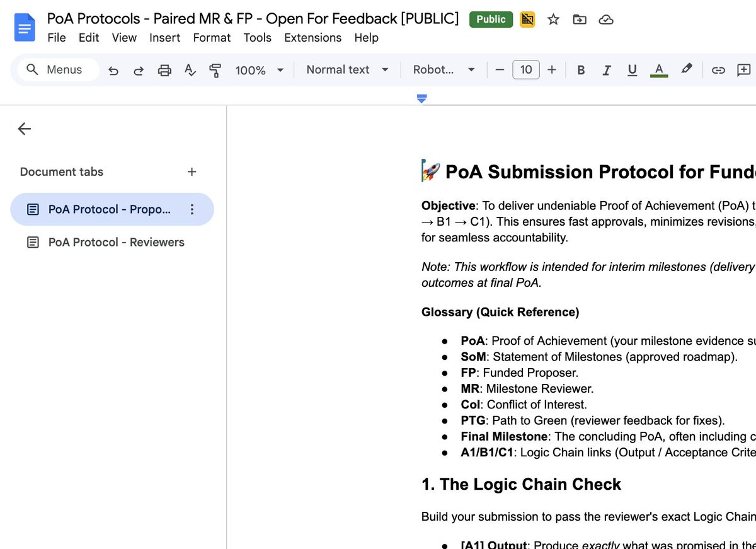The image size is (756, 549).
Task: Click the blue indent marker on the ruler
Action: click(x=422, y=98)
